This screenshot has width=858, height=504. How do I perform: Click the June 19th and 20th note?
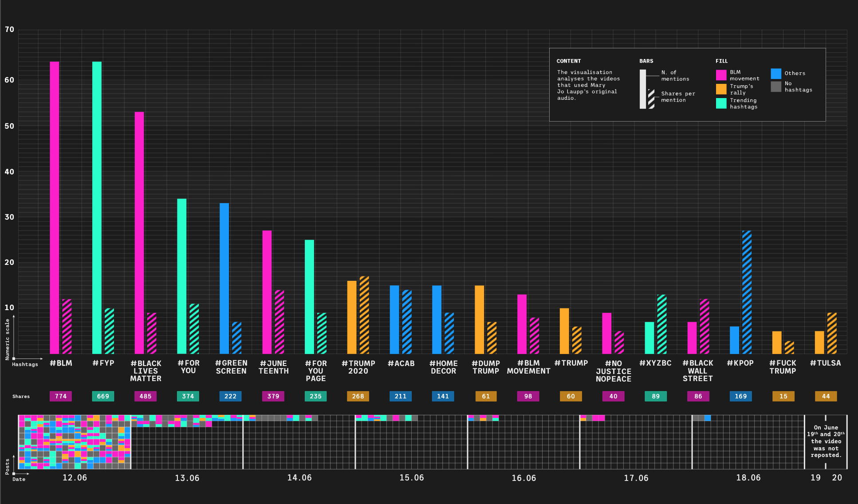(826, 441)
